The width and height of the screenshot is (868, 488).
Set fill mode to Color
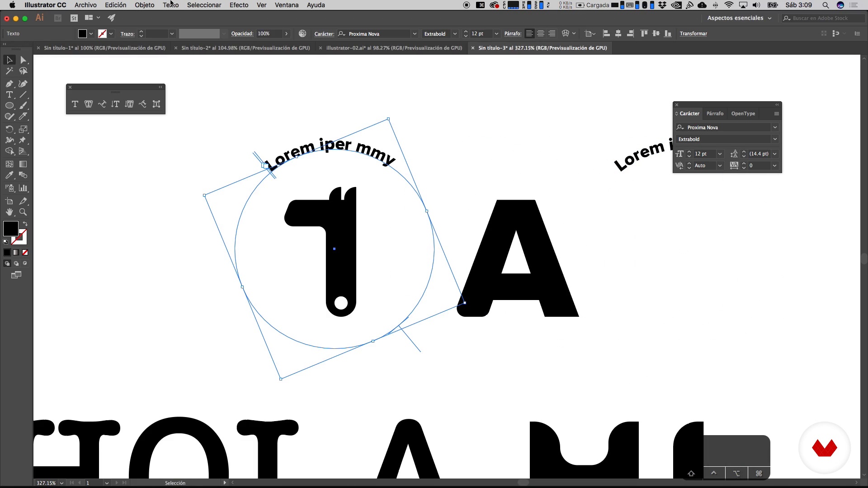pyautogui.click(x=7, y=253)
